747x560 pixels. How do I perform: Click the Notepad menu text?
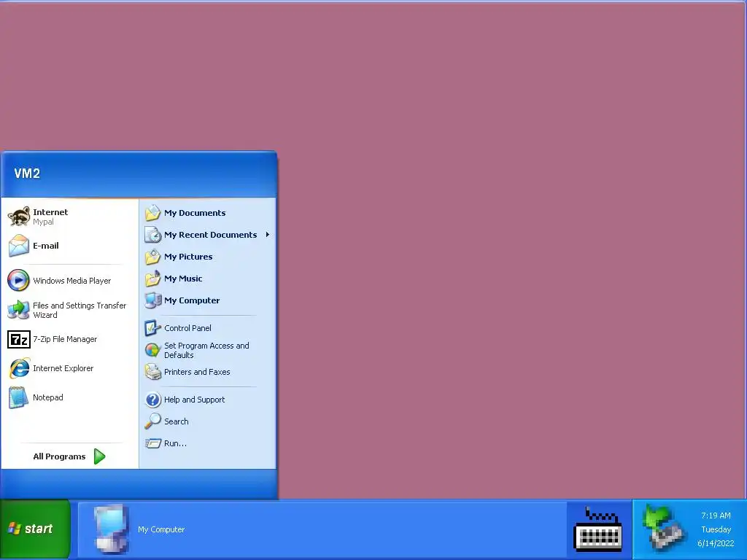click(47, 397)
